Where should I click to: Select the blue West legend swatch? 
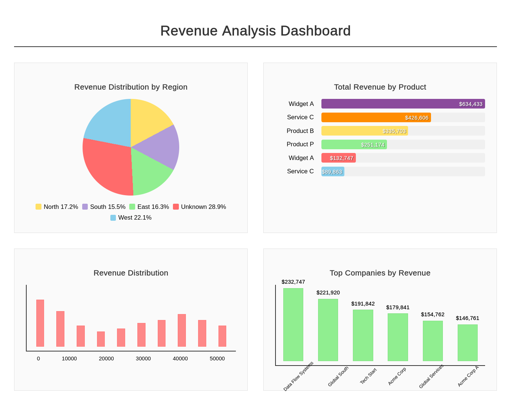[113, 218]
